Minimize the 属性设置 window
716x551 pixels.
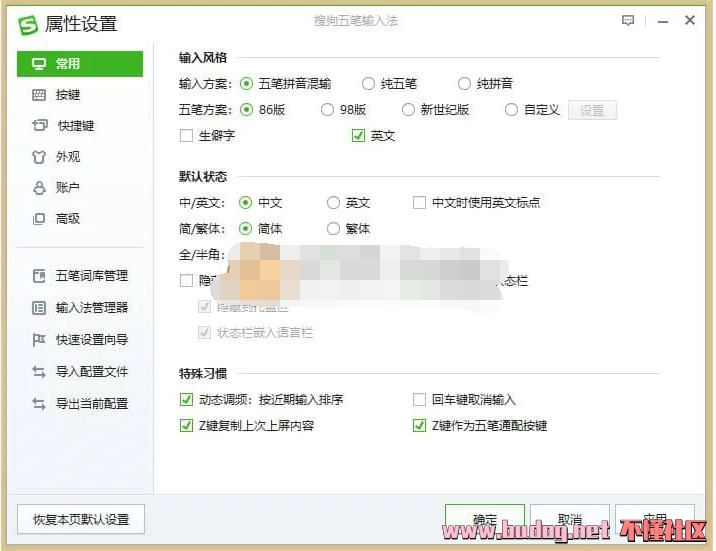point(663,21)
